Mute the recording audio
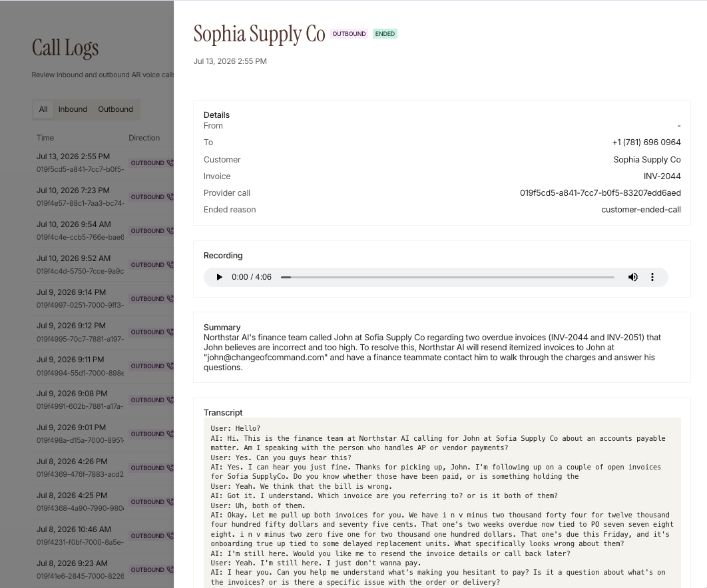 (x=633, y=277)
